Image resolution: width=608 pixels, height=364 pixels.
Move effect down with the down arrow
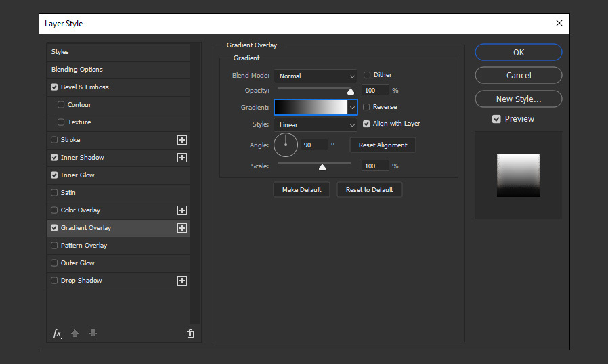pos(93,334)
